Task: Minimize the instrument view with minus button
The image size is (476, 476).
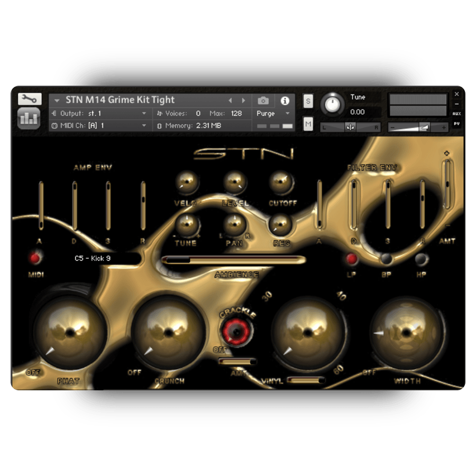Action: coord(456,104)
